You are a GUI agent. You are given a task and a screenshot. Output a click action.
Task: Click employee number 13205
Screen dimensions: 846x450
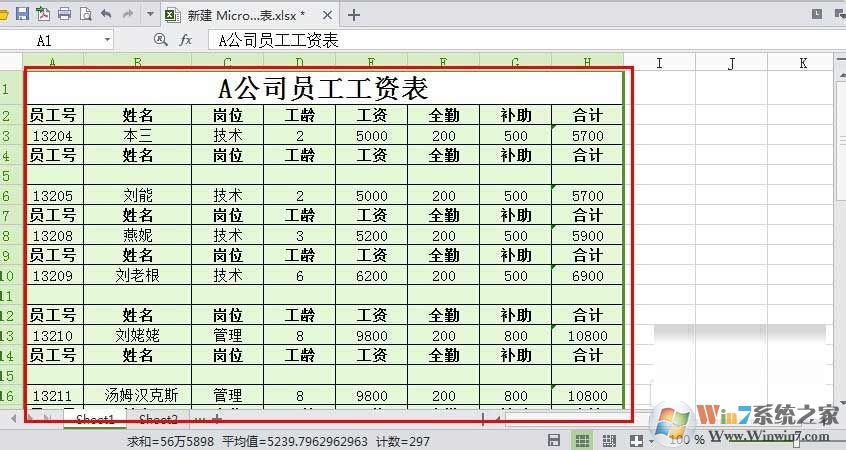(53, 195)
